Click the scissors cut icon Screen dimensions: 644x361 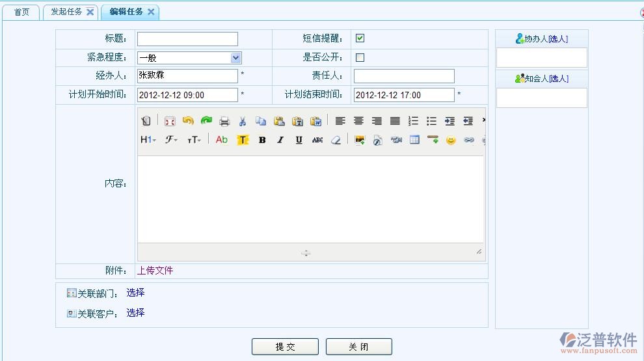pos(243,121)
